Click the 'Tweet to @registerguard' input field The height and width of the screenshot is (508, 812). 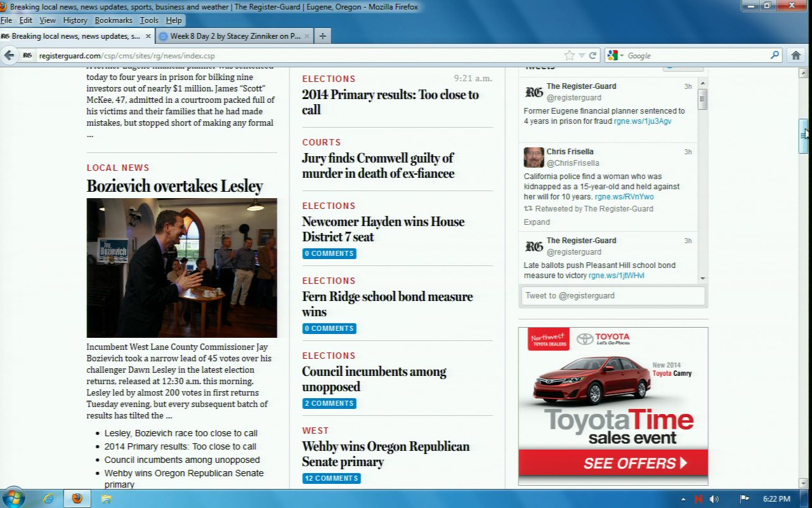613,296
